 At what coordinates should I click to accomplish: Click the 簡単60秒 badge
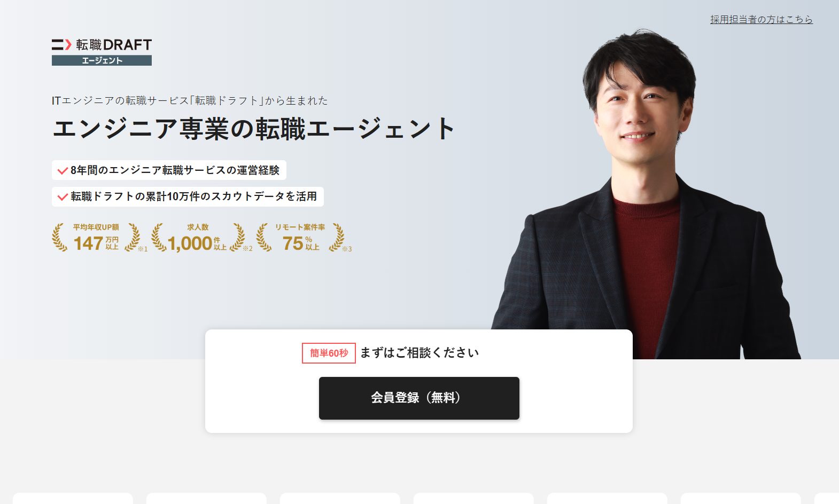329,353
